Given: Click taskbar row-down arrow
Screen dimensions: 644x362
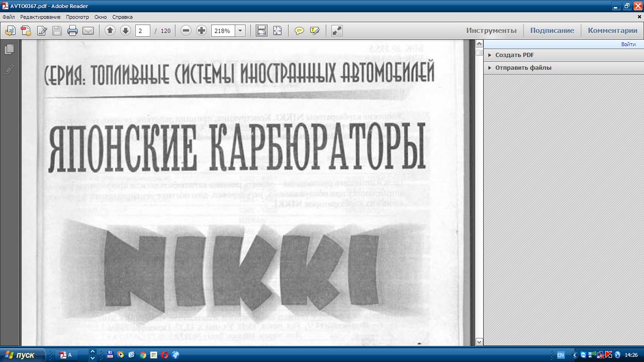Looking at the screenshot, I should [x=92, y=358].
